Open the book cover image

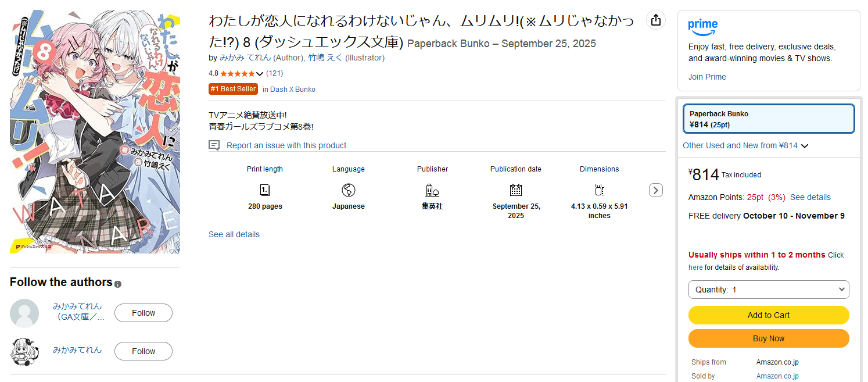click(x=95, y=131)
